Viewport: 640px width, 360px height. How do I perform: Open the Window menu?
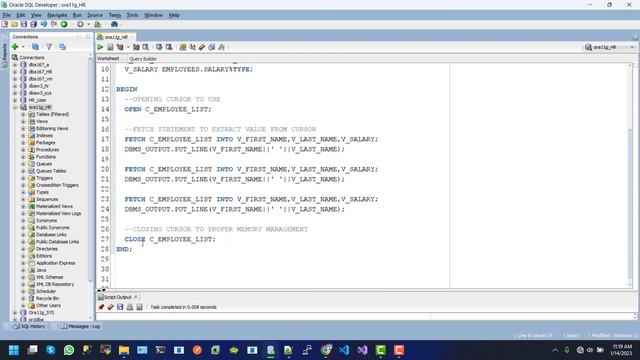pos(153,15)
